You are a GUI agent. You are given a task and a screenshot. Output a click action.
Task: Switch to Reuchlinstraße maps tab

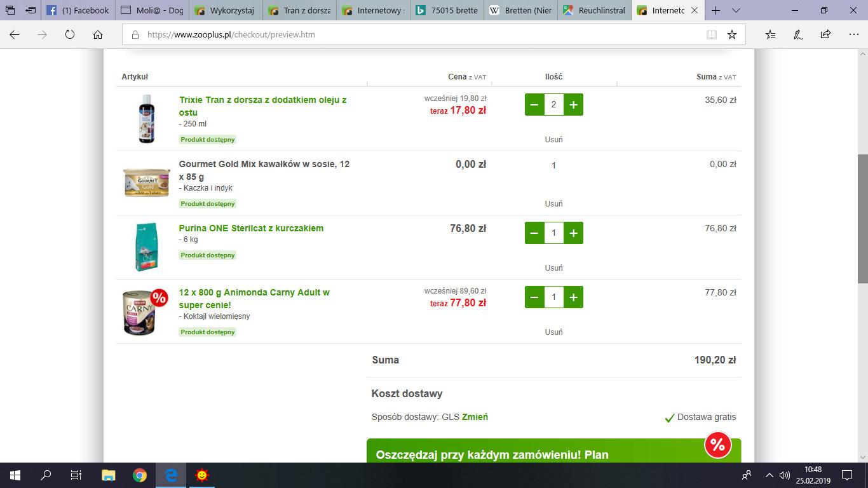(594, 10)
